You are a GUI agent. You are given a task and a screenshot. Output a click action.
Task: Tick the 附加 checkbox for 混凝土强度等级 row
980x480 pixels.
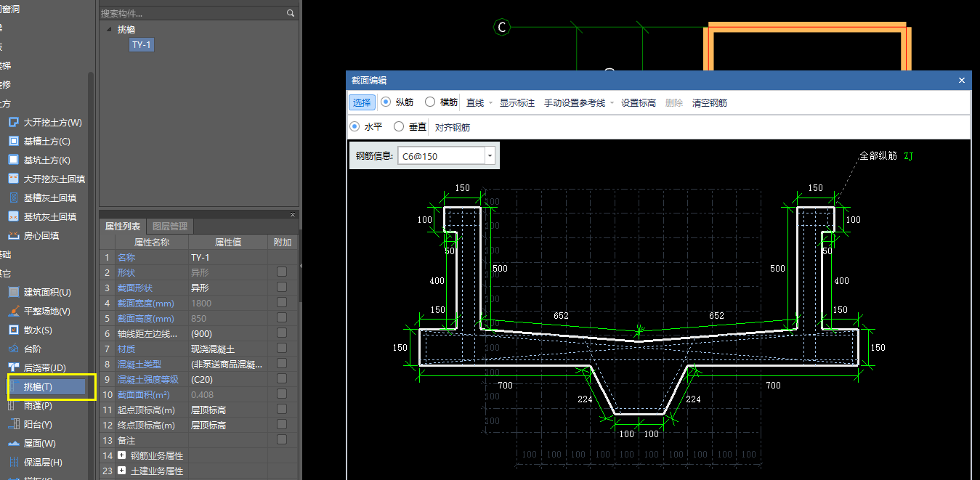click(x=282, y=379)
